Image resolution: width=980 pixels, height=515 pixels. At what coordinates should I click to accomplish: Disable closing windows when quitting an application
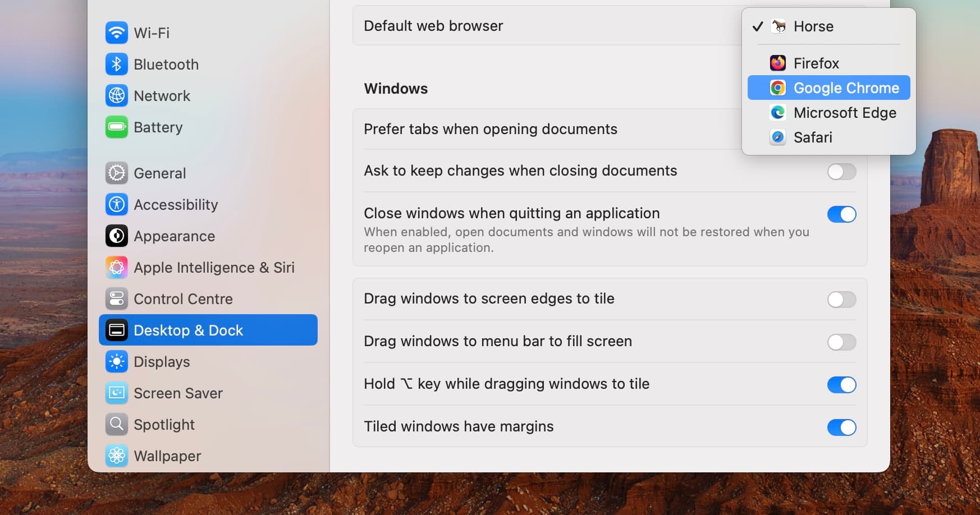coord(841,214)
